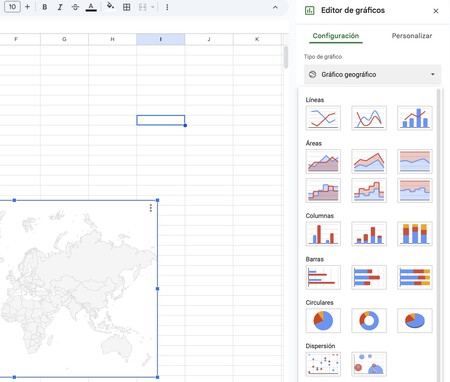Choose the 3D pie chart option
450x382 pixels.
pos(415,320)
